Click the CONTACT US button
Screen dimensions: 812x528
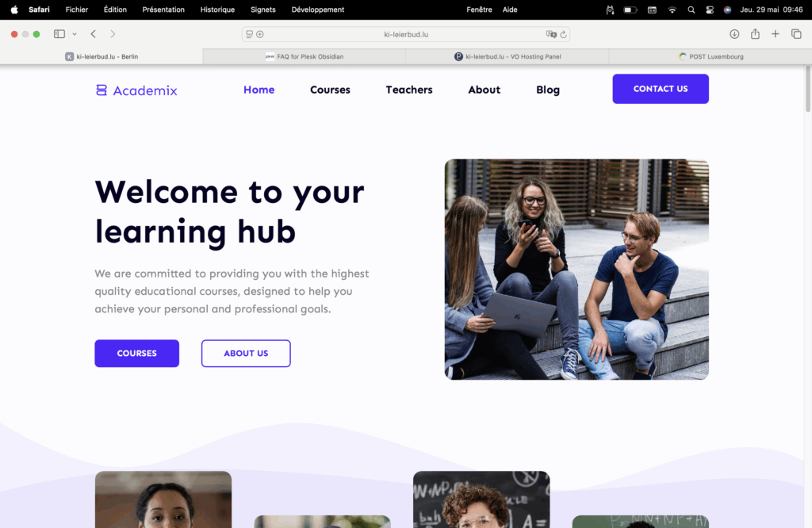661,89
